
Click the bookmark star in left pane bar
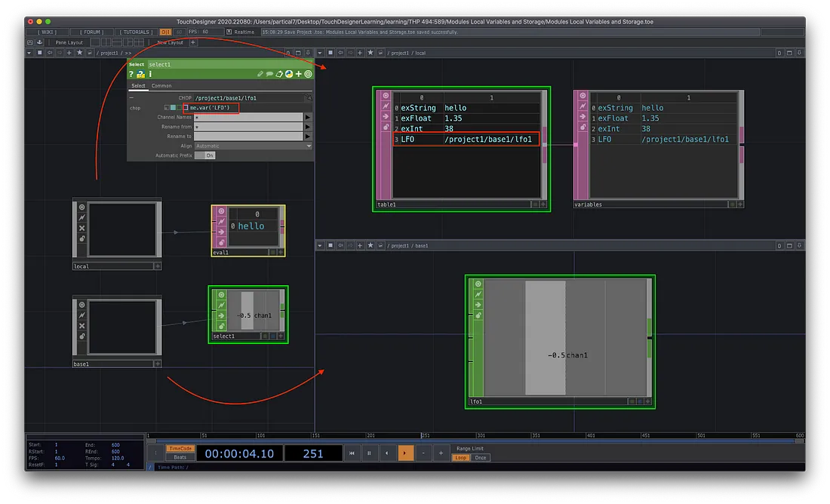click(80, 54)
